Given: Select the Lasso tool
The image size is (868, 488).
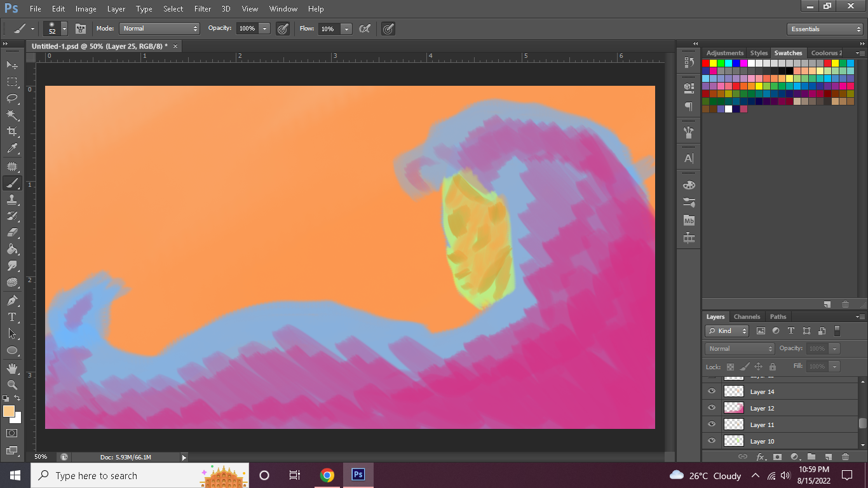Looking at the screenshot, I should pyautogui.click(x=12, y=98).
